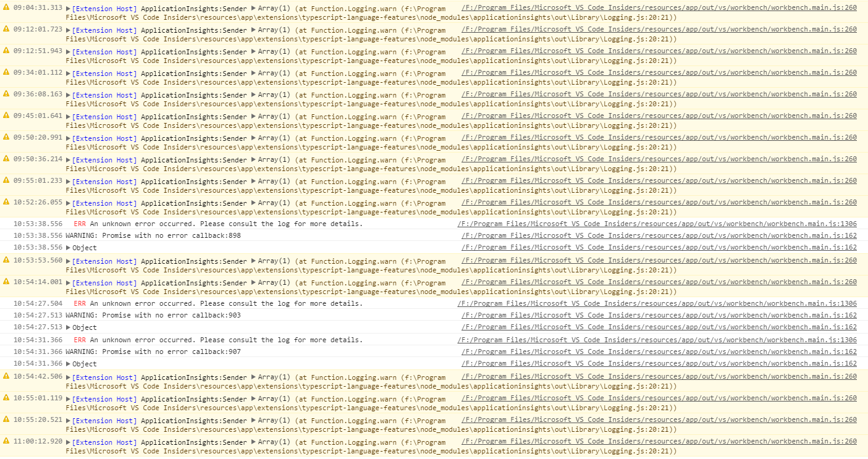Click warning icon on the 10:53:53.560 row
The height and width of the screenshot is (459, 868).
[6, 260]
